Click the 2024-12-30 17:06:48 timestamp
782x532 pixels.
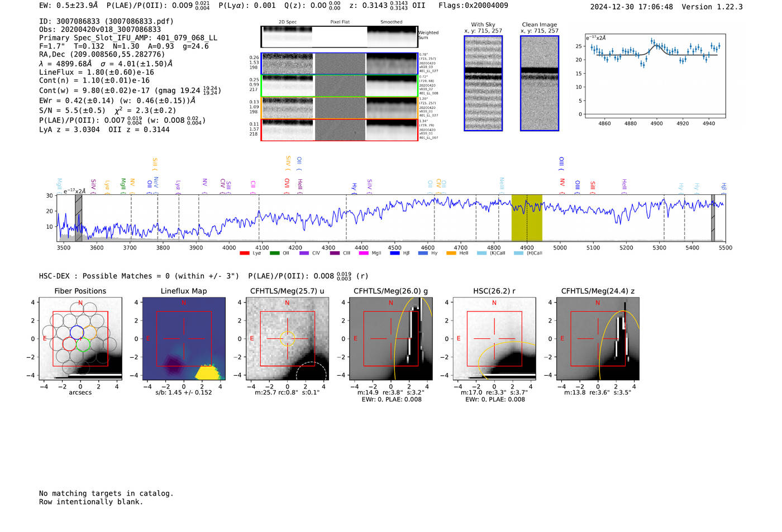click(x=632, y=7)
